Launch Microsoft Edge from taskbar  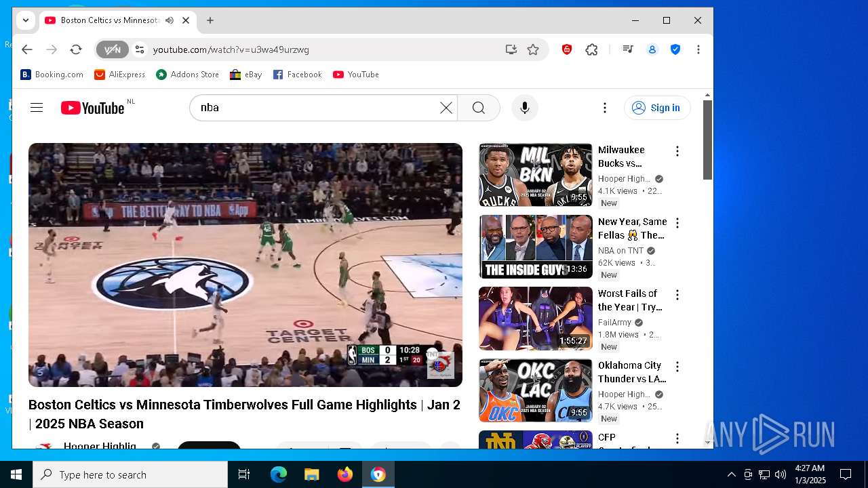279,474
